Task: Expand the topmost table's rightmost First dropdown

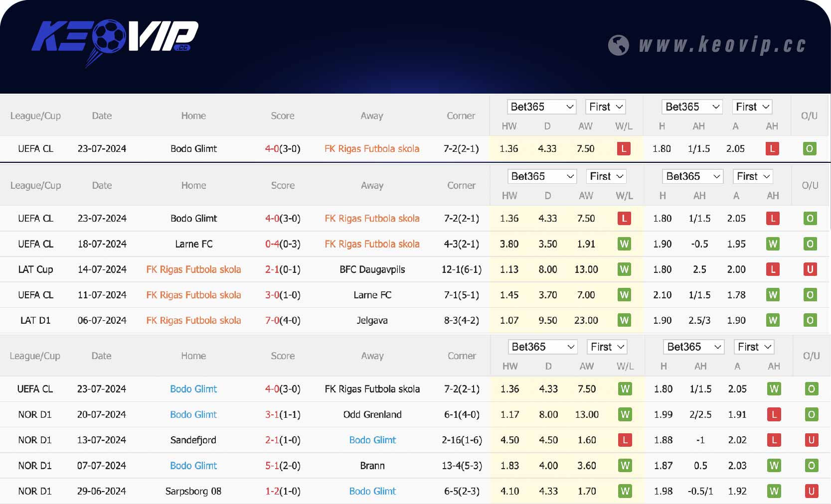Action: tap(753, 107)
